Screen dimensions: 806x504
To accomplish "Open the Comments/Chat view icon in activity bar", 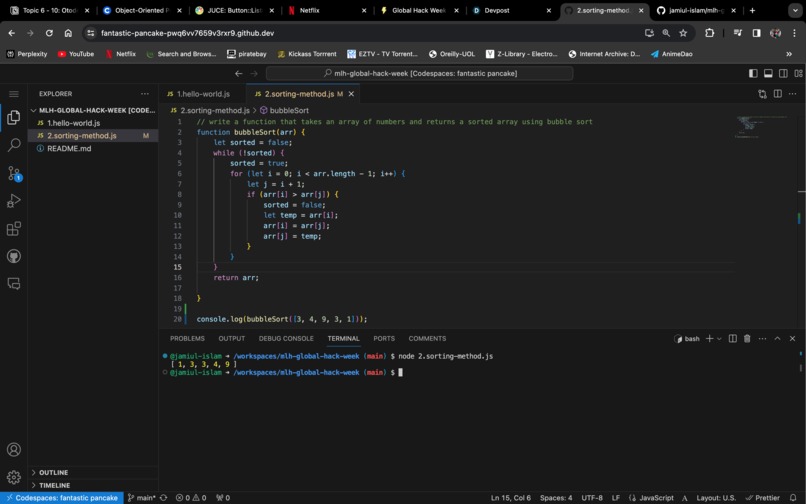I will pos(14,283).
